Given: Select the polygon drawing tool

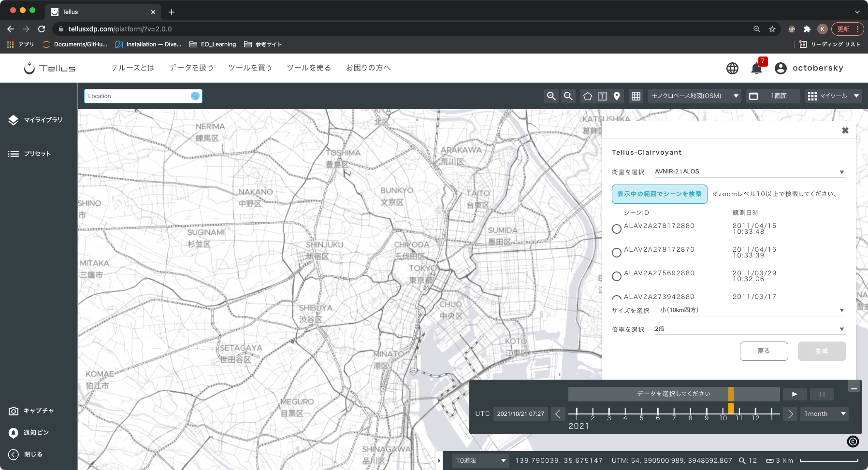Looking at the screenshot, I should click(588, 96).
